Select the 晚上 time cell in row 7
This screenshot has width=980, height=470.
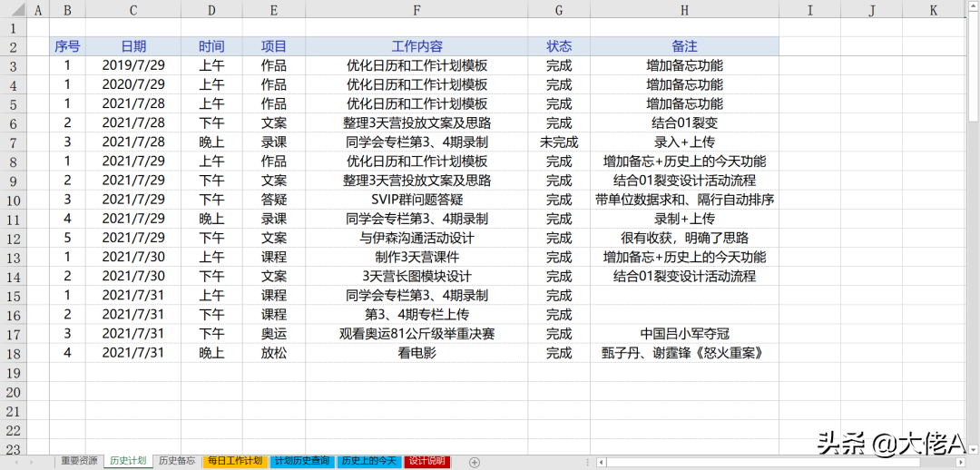tap(211, 142)
